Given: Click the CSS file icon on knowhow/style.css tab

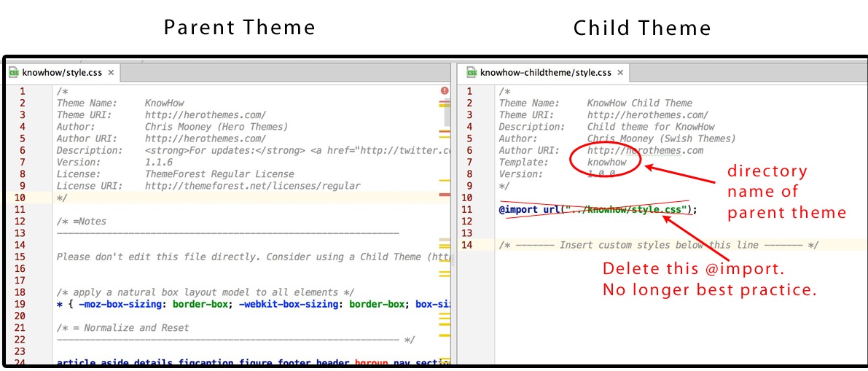Looking at the screenshot, I should tap(13, 73).
